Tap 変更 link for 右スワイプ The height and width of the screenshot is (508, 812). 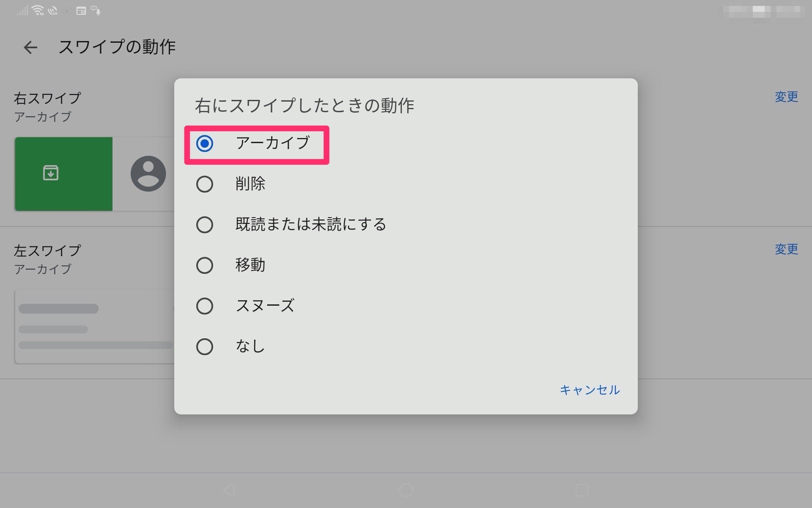(x=786, y=97)
